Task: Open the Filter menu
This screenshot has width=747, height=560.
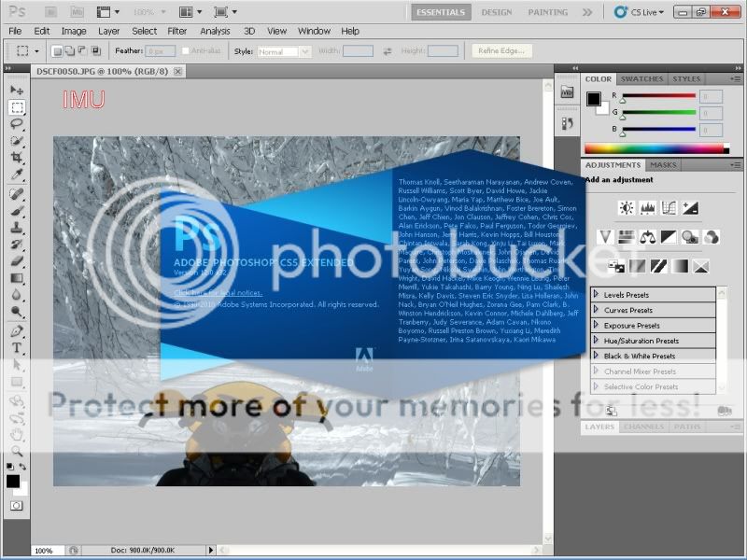Action: [176, 31]
